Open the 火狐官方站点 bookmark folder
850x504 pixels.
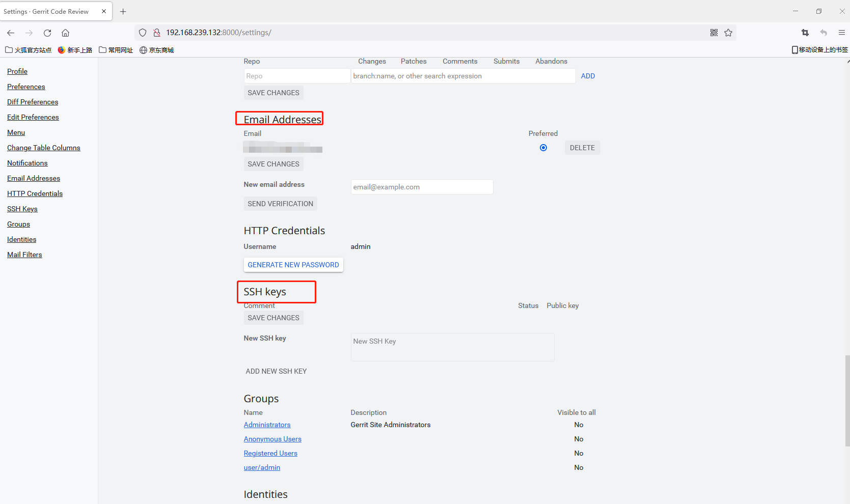[29, 50]
